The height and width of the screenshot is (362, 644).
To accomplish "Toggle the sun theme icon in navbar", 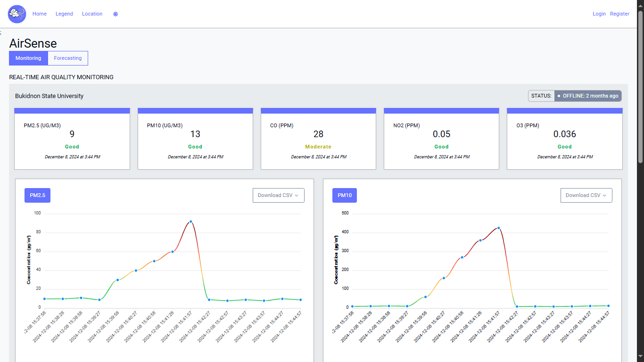I will [x=116, y=14].
